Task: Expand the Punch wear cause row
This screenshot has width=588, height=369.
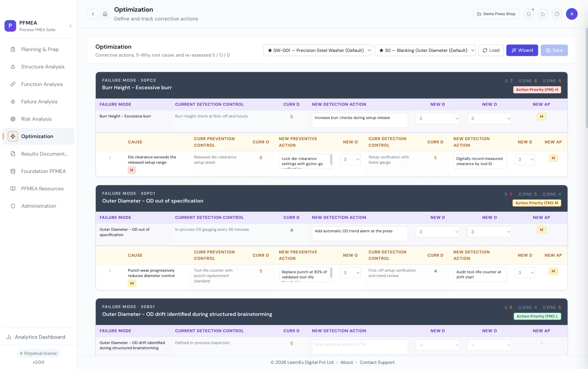Action: tap(110, 271)
